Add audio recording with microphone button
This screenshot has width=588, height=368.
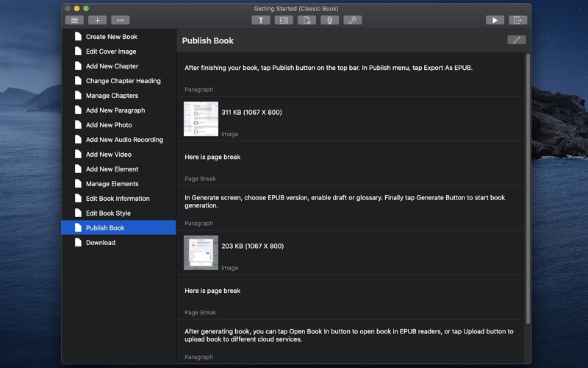point(329,21)
